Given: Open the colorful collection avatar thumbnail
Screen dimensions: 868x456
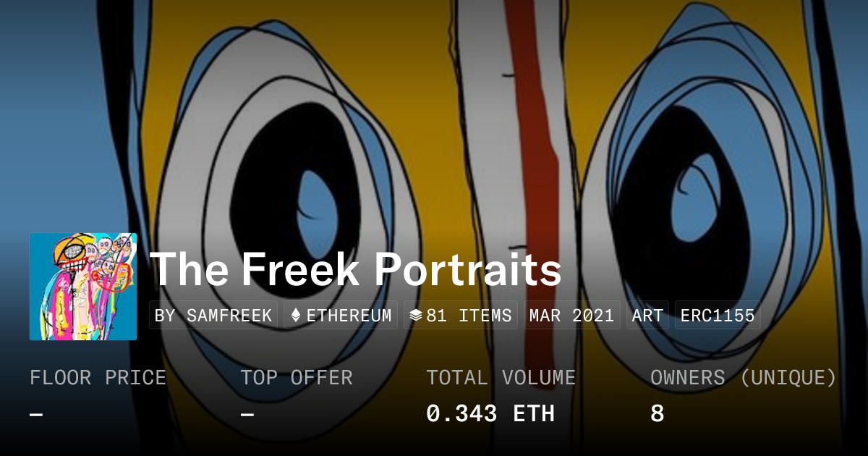Looking at the screenshot, I should click(83, 287).
